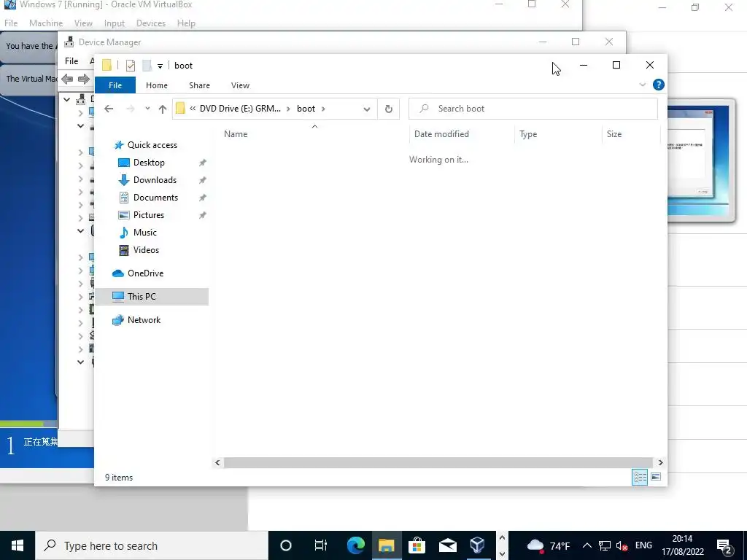This screenshot has height=560, width=747.
Task: Switch to details view layout icon
Action: pos(639,477)
